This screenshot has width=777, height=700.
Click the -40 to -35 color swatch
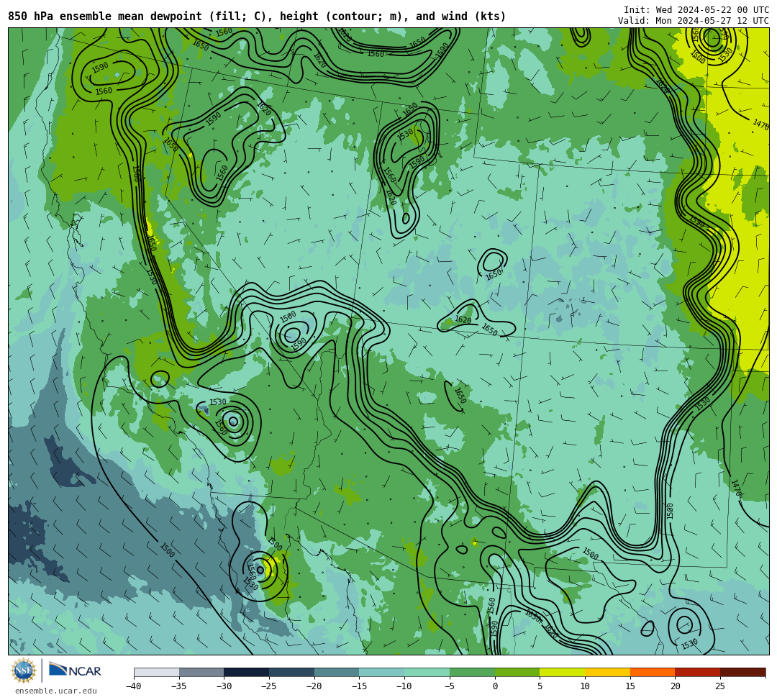coord(157,672)
